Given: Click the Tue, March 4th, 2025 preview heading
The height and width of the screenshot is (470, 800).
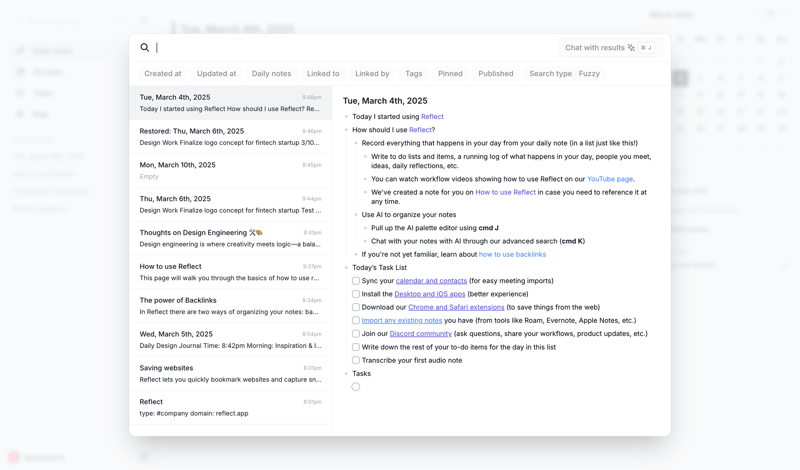Looking at the screenshot, I should [x=385, y=101].
